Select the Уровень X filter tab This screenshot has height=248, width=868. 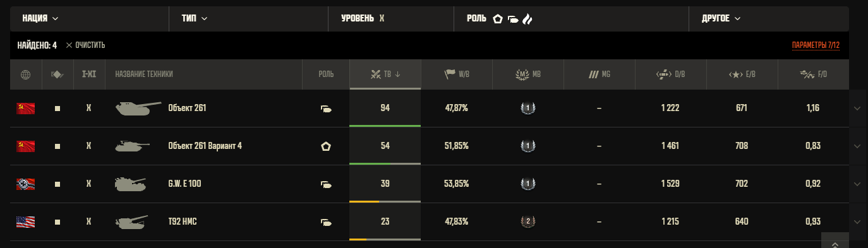click(x=363, y=19)
